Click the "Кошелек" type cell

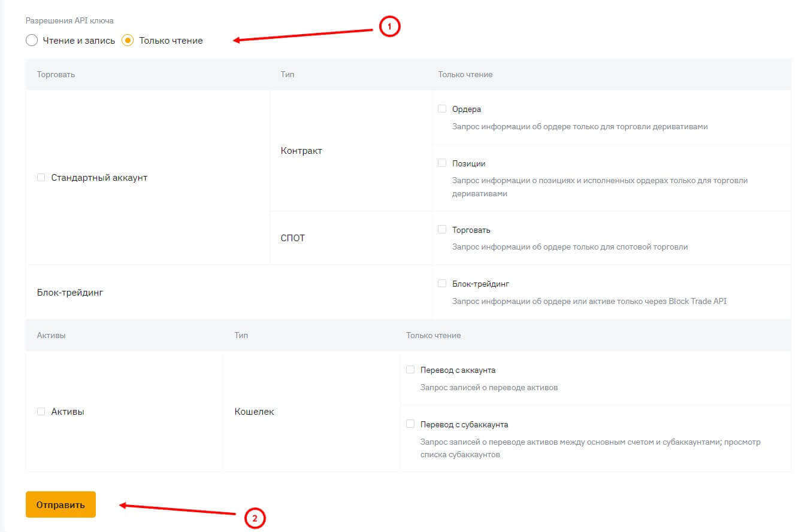pyautogui.click(x=255, y=412)
